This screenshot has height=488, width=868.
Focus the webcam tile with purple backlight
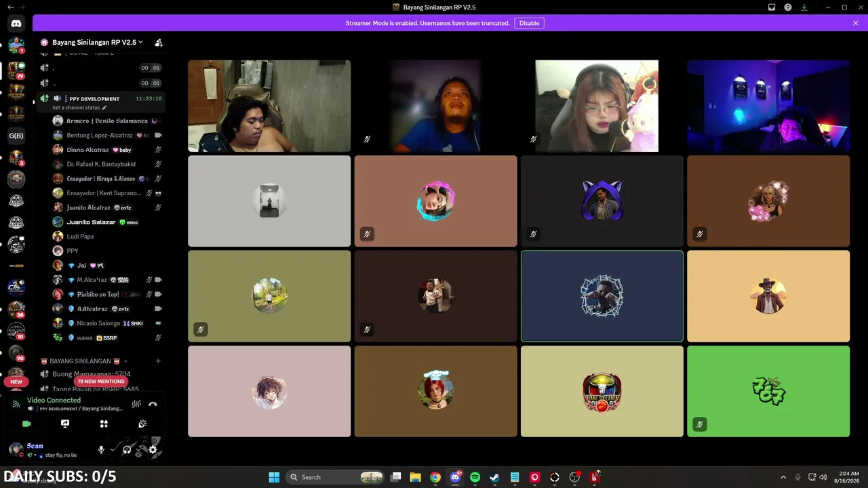coord(435,106)
